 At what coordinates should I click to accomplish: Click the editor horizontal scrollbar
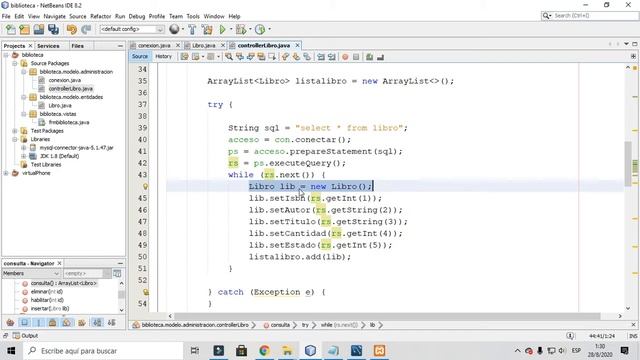pyautogui.click(x=387, y=316)
